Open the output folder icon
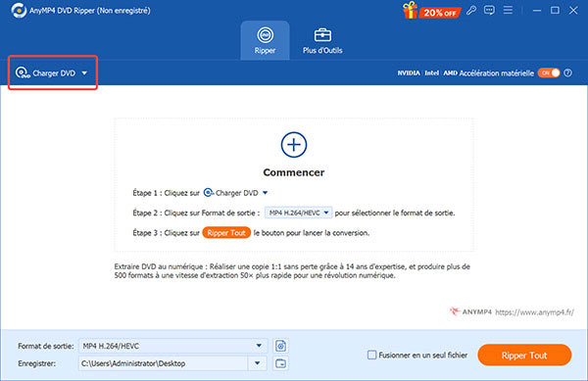588x381 pixels. pyautogui.click(x=280, y=363)
